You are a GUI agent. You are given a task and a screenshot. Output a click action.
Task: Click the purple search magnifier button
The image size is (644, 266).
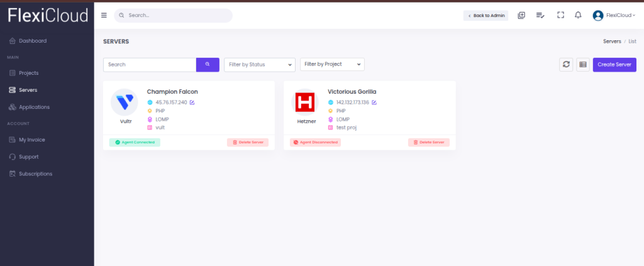coord(208,65)
